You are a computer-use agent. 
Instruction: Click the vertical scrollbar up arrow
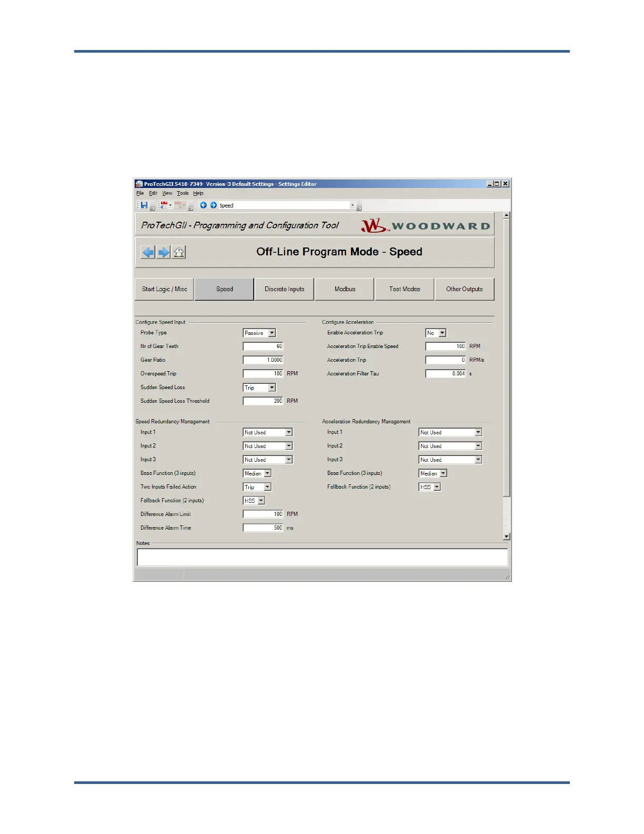(x=507, y=215)
